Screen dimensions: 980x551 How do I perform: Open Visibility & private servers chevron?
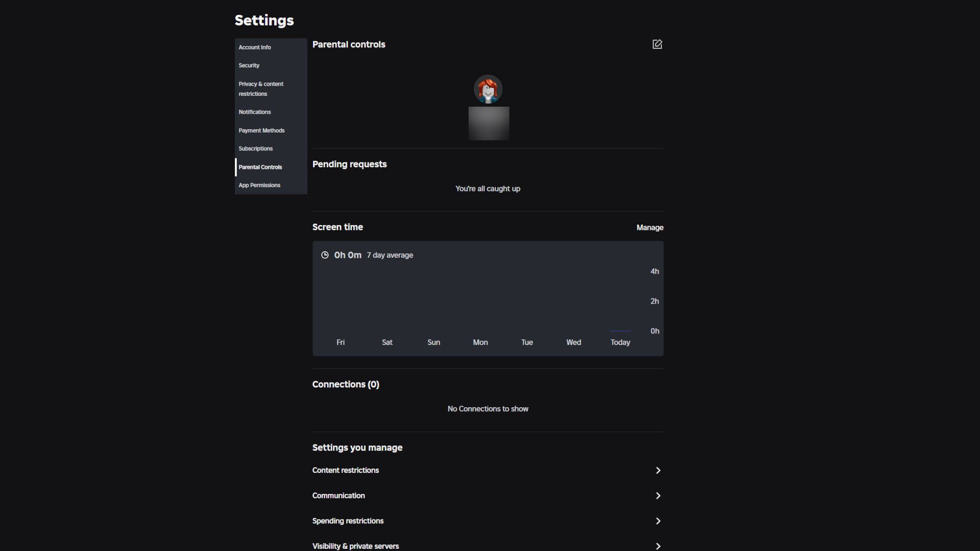pos(658,546)
